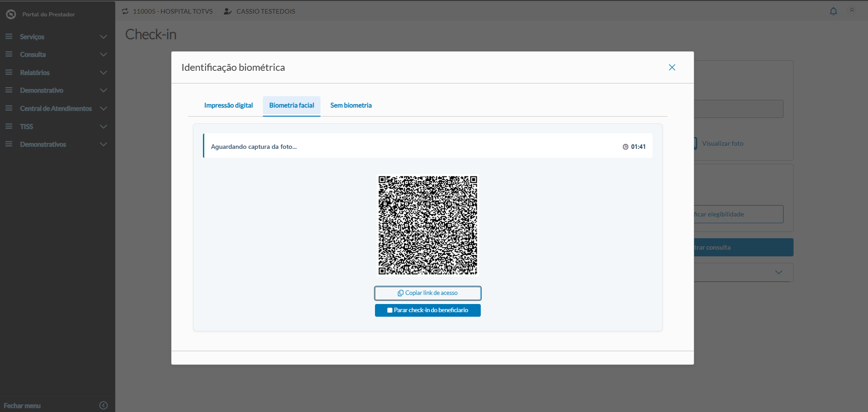Expand the Serviços menu chevron
868x412 pixels.
coord(104,37)
